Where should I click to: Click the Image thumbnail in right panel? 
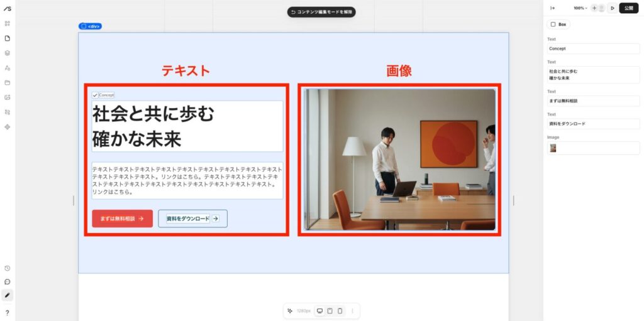pos(553,148)
